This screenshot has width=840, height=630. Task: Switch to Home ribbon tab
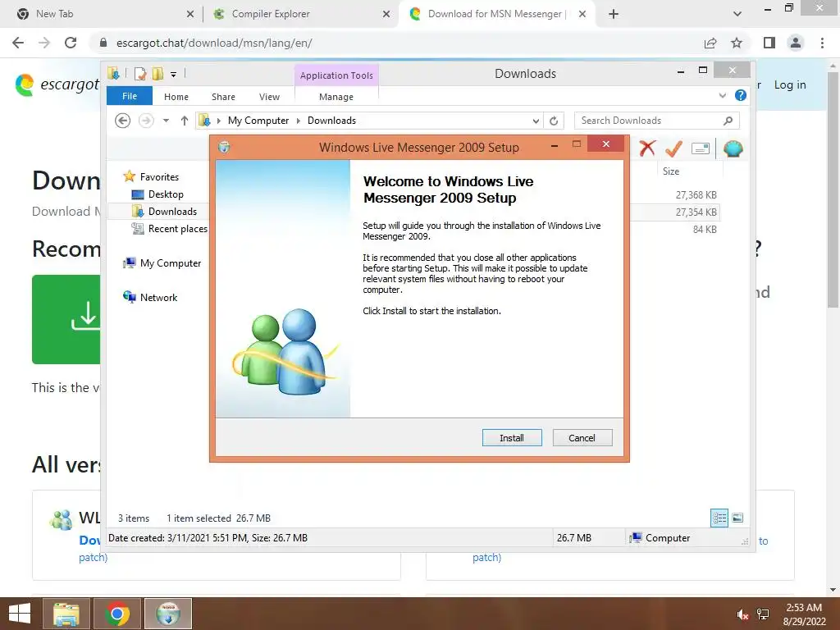(x=176, y=97)
